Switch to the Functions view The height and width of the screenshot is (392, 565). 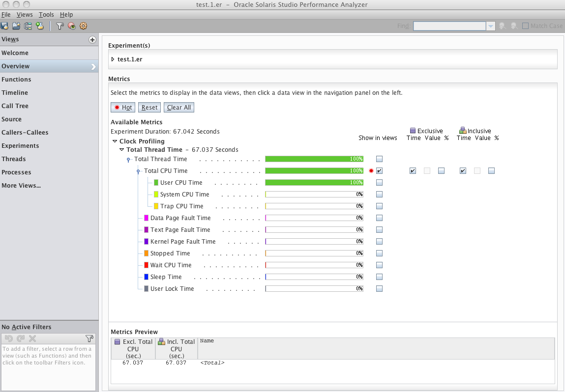click(49, 79)
